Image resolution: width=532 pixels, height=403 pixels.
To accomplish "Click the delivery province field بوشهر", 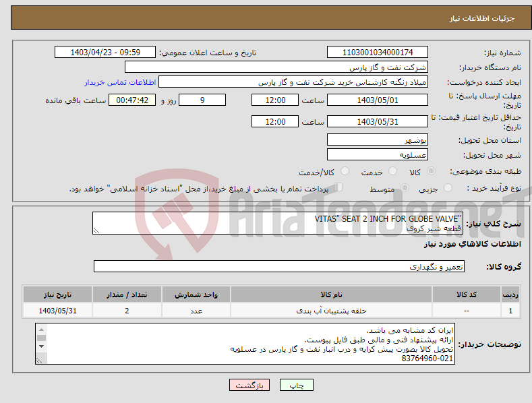I will coord(378,139).
